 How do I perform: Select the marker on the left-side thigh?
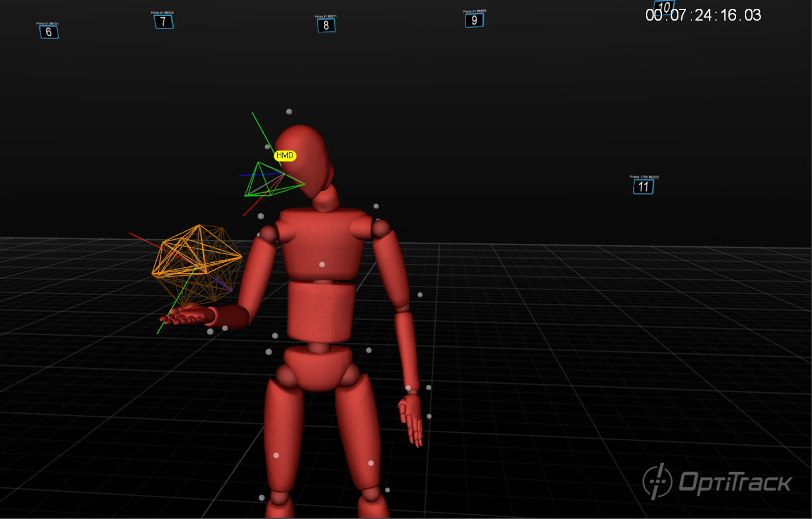[276, 456]
